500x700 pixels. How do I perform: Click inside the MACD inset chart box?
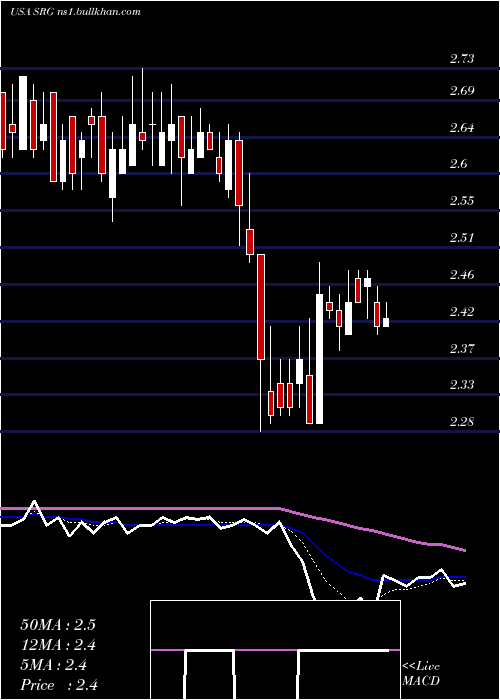pyautogui.click(x=275, y=650)
